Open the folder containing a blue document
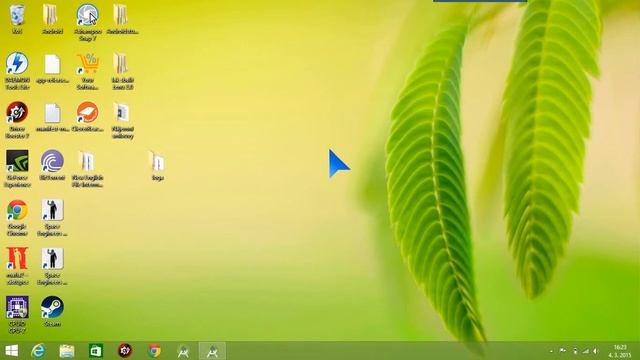The image size is (640, 360). coord(122,113)
